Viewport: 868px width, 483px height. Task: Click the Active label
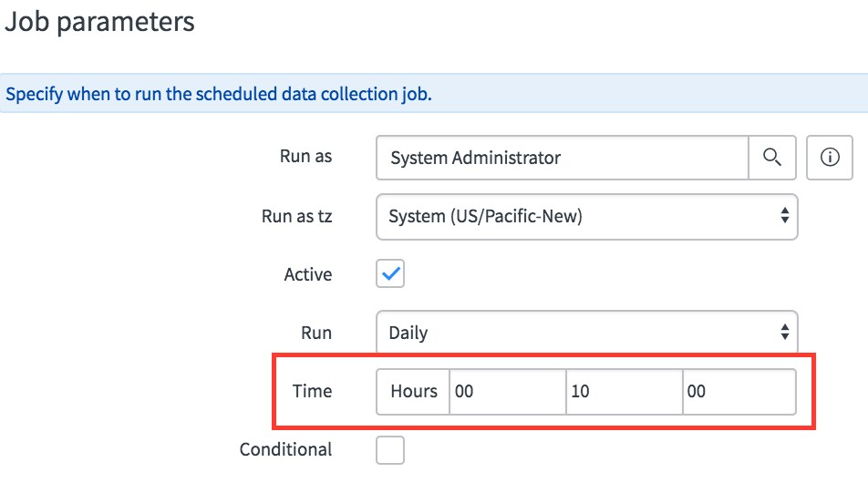point(308,274)
